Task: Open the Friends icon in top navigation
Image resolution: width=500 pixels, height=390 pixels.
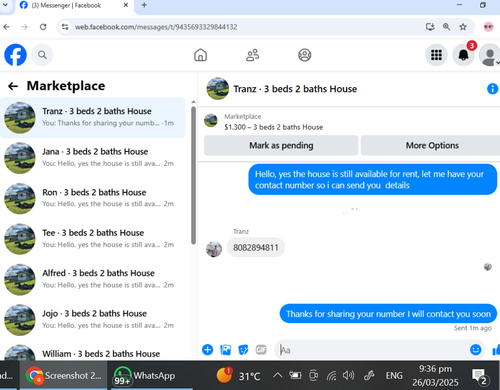Action: coord(252,55)
